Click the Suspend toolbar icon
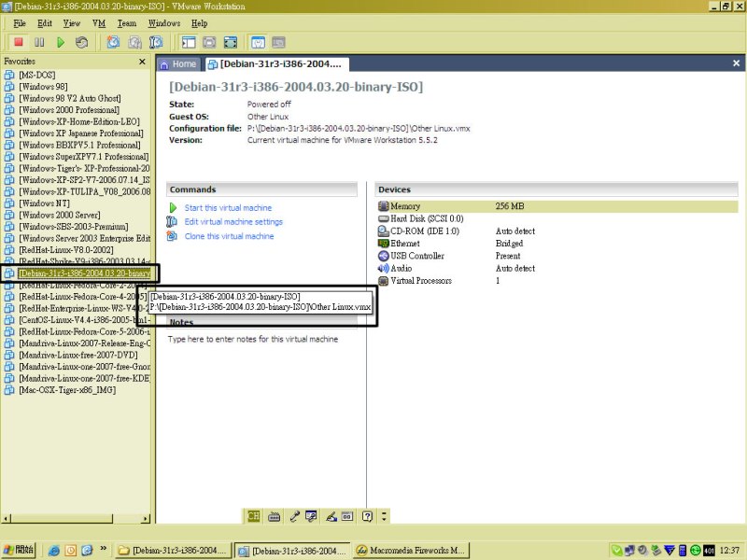Image resolution: width=747 pixels, height=560 pixels. point(39,42)
